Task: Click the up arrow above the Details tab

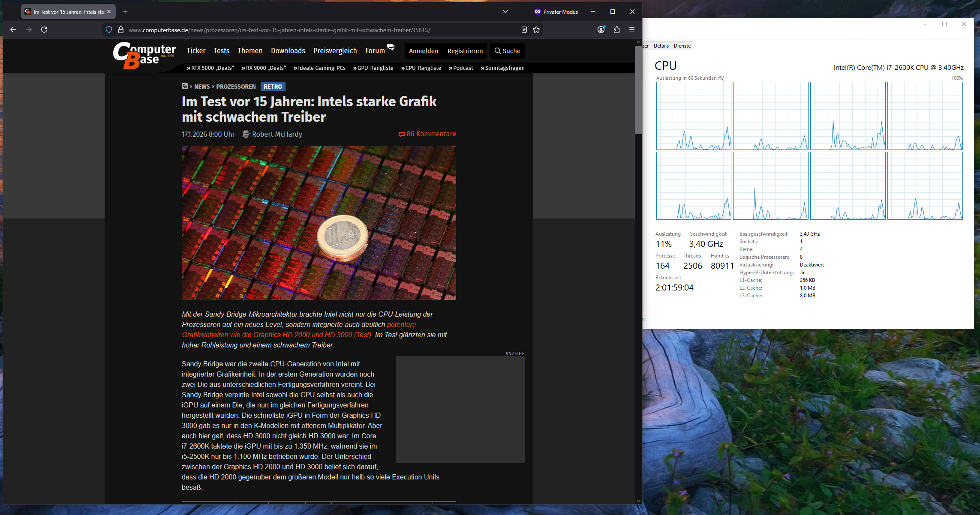Action: 639,42
